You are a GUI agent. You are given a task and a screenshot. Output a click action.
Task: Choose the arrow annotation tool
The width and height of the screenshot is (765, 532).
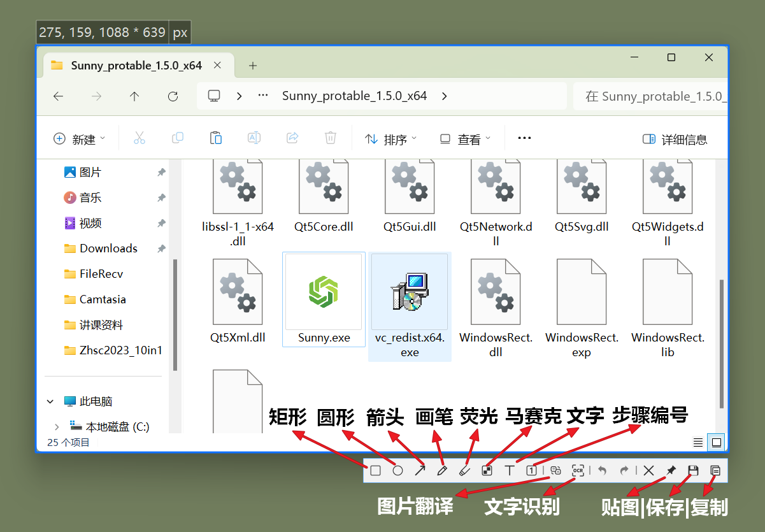(x=420, y=471)
